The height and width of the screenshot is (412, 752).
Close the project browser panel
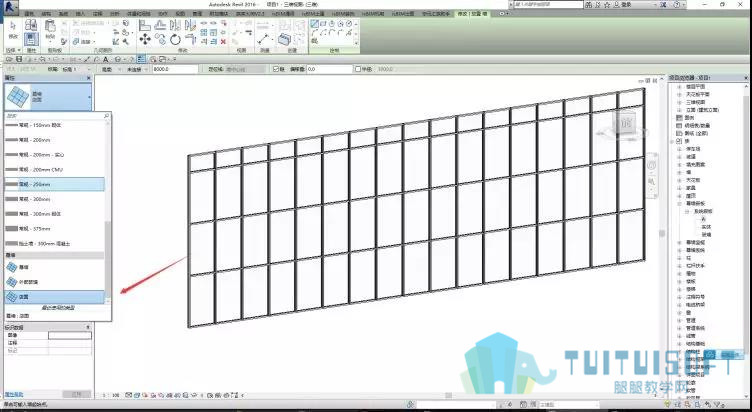coord(746,78)
